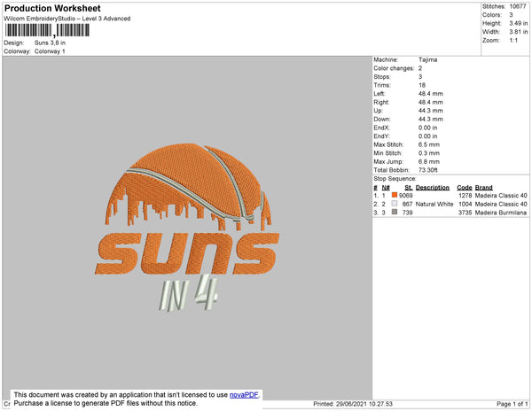Image resolution: width=532 pixels, height=411 pixels.
Task: Click the Colorway 1 value
Action: (x=50, y=51)
